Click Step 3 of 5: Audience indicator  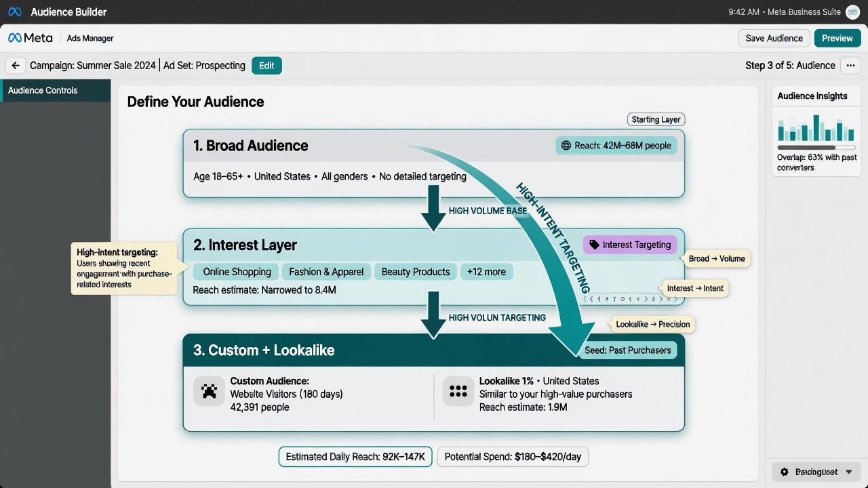790,66
